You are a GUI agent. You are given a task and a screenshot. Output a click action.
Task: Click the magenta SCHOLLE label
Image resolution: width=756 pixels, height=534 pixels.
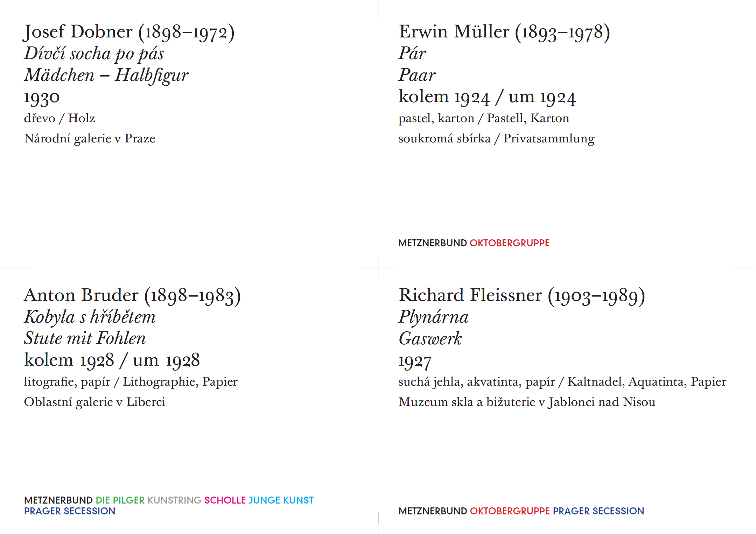click(225, 500)
